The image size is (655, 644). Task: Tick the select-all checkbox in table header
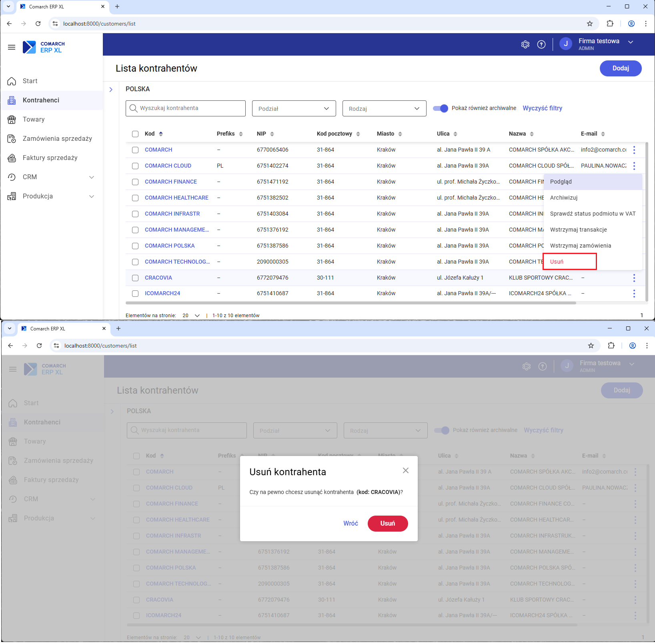[135, 134]
